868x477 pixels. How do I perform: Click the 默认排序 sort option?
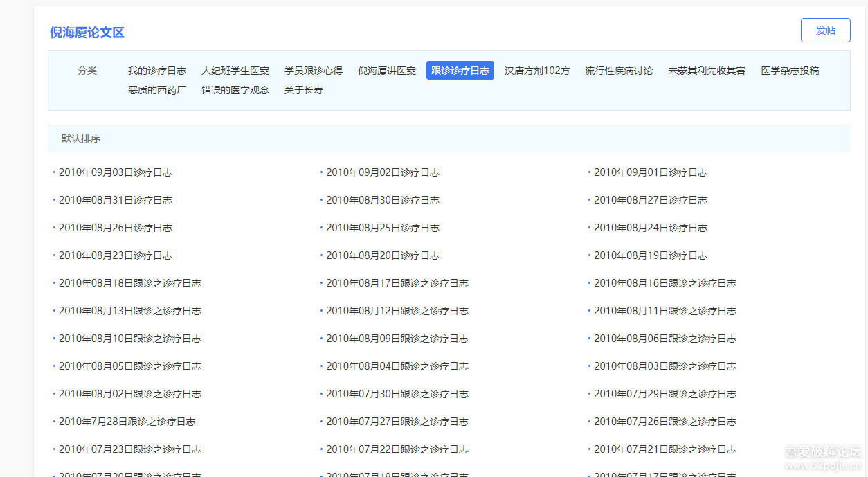coord(81,138)
